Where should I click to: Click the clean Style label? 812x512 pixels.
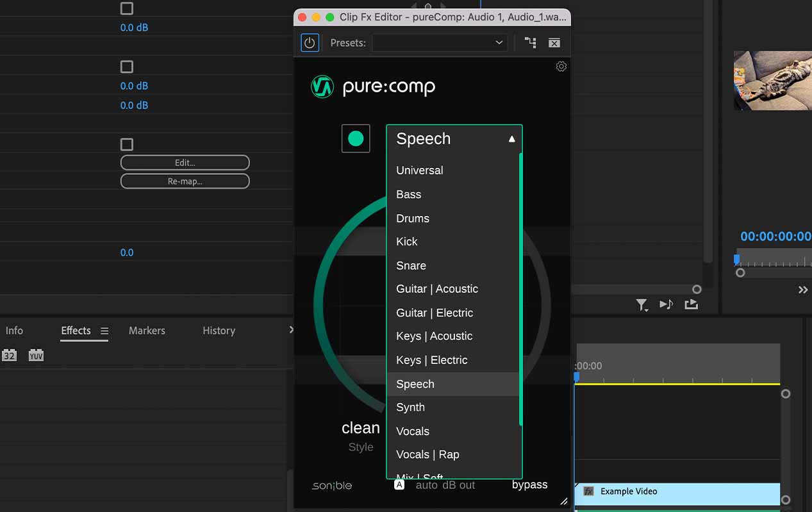[361, 428]
